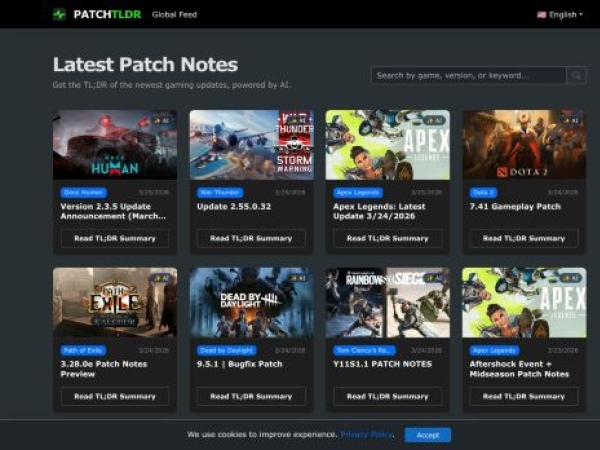The image size is (600, 450).
Task: Select the Once Human game tag
Action: click(x=83, y=192)
